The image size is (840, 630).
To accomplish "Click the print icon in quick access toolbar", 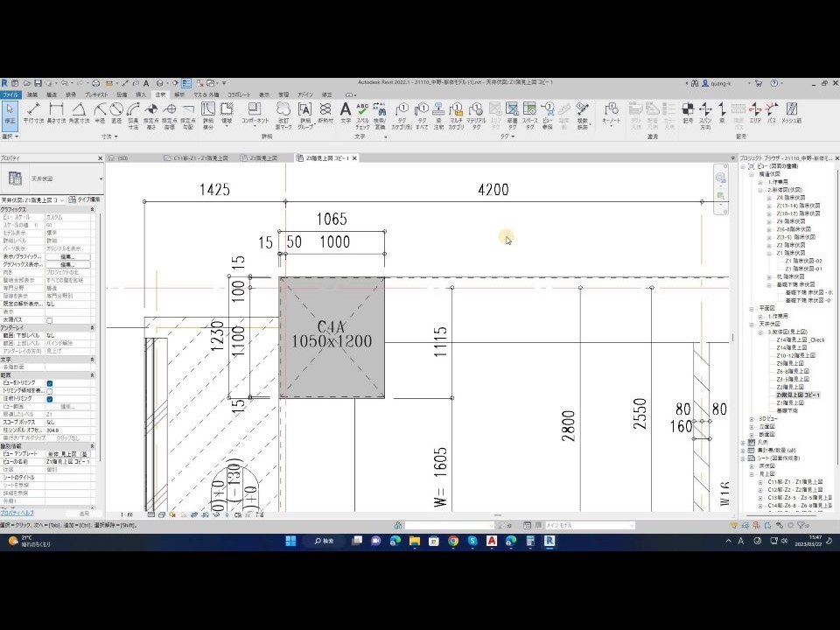I will coord(96,83).
